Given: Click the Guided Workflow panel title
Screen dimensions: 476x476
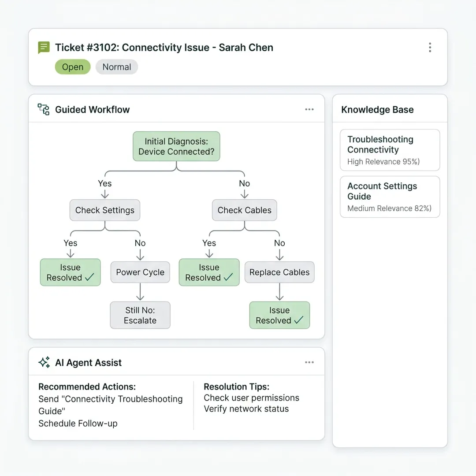Looking at the screenshot, I should pos(92,110).
